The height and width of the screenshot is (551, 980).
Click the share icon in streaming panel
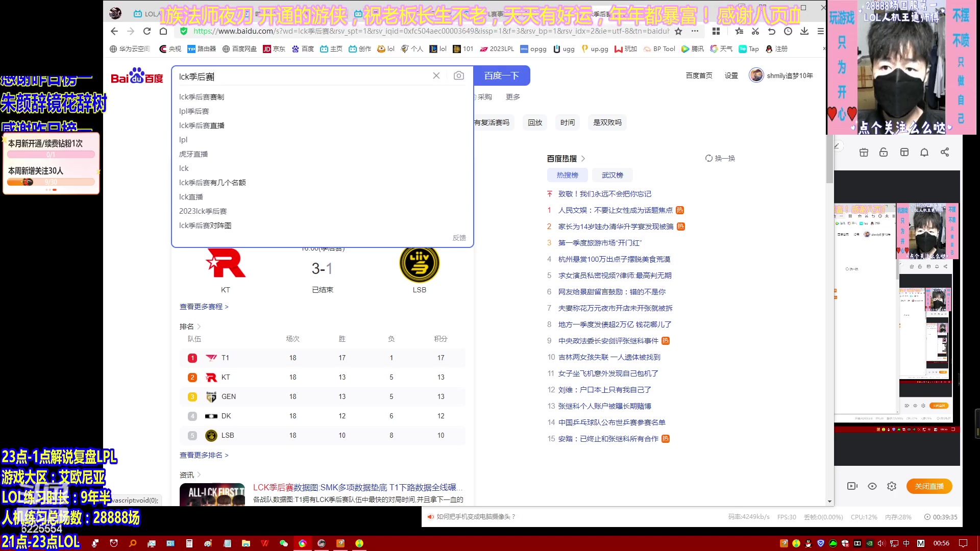[945, 152]
